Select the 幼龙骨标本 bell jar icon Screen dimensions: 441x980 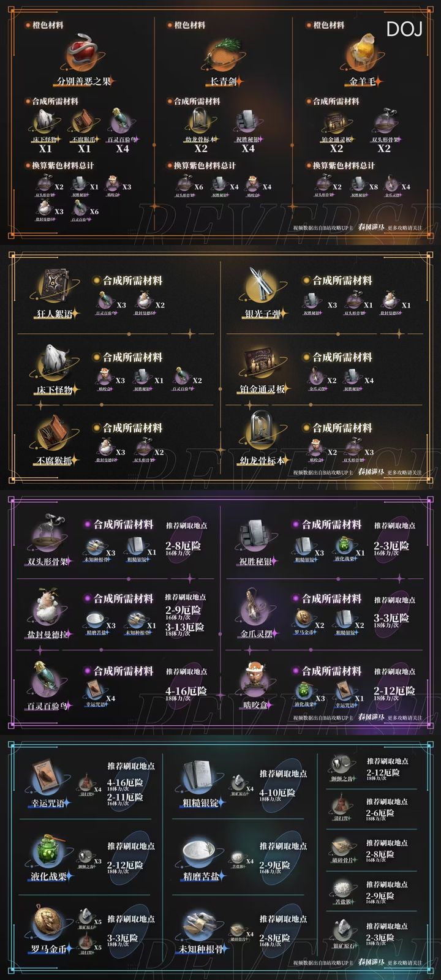(262, 434)
